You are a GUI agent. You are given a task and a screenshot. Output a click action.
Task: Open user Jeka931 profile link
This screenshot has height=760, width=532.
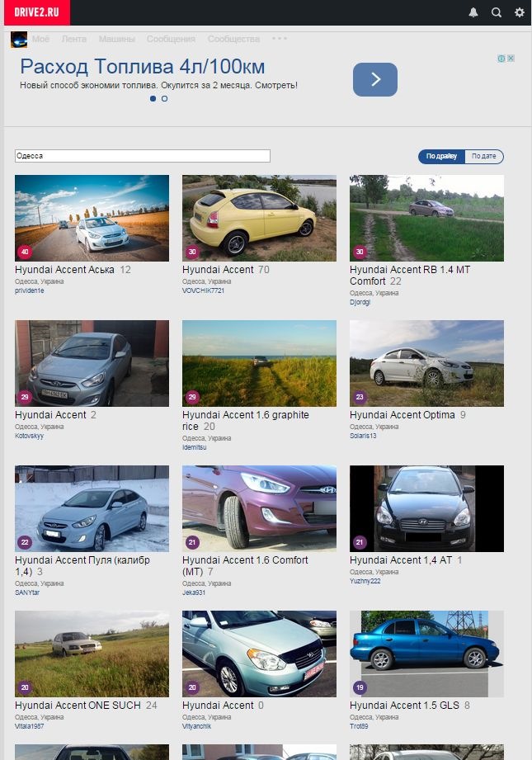pos(194,592)
